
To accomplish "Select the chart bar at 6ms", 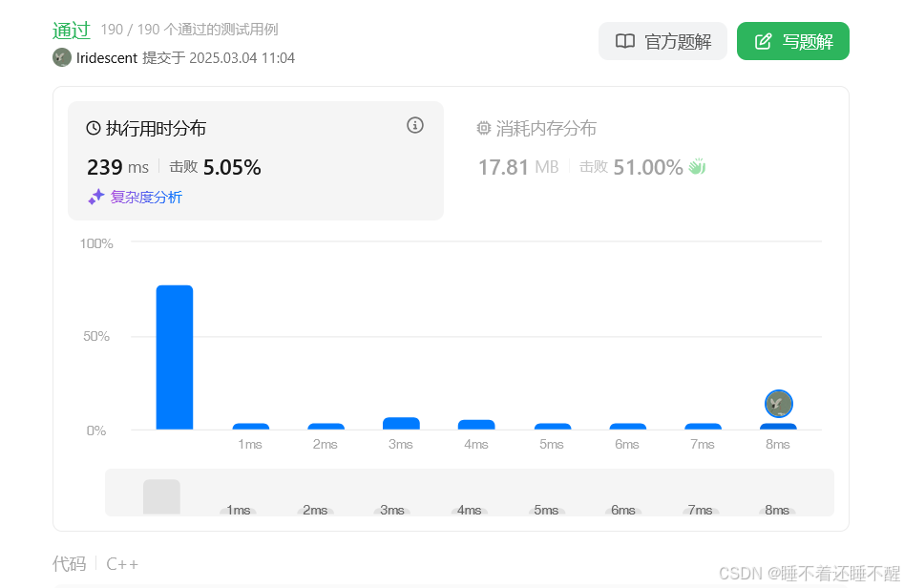I will [628, 427].
